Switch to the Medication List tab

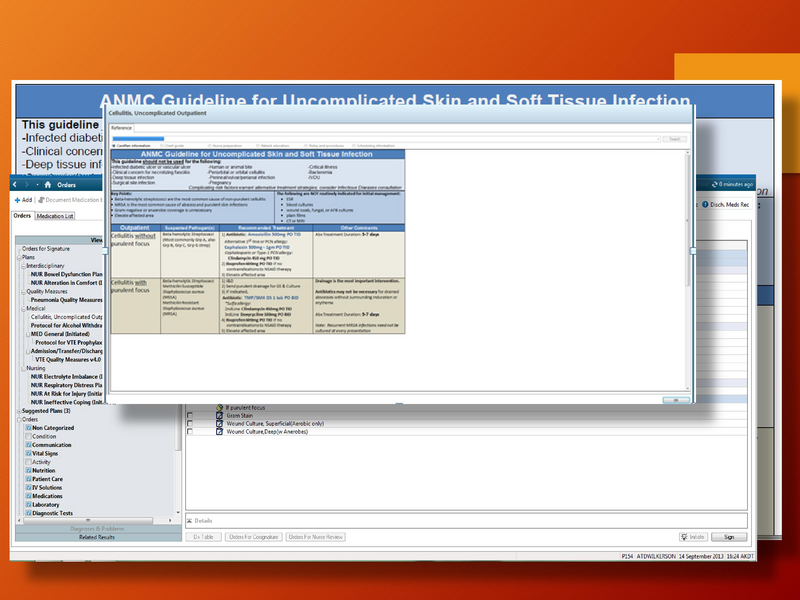(x=55, y=216)
